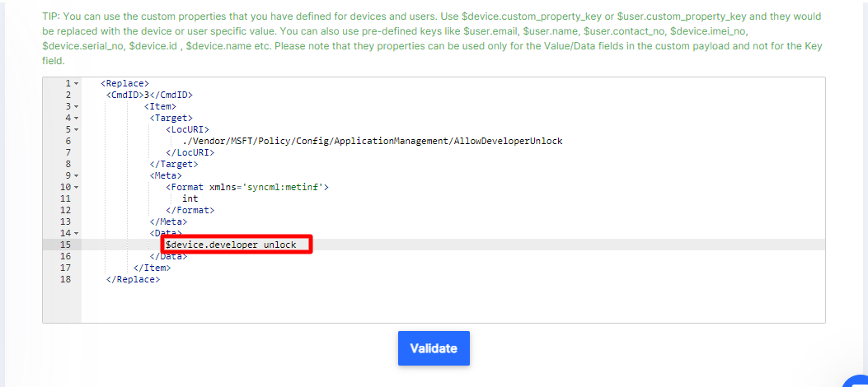Viewport: 868px width, 387px height.
Task: Collapse the LocURI block fold arrow on line 5
Action: 76,129
